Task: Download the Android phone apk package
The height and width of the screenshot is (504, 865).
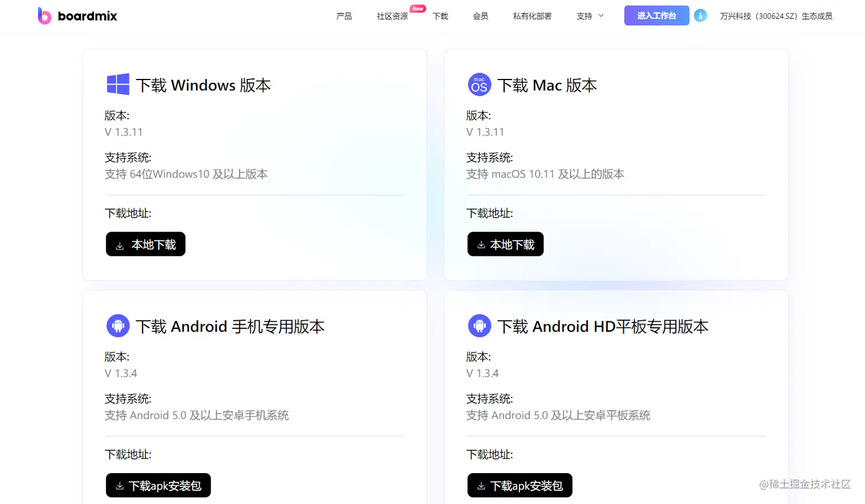Action: click(158, 485)
